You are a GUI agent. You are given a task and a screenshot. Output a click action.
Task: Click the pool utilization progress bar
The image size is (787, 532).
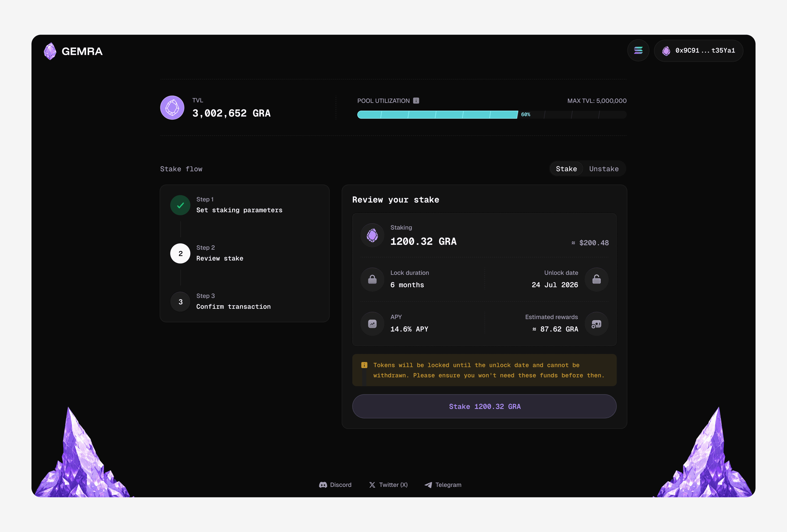coord(491,115)
